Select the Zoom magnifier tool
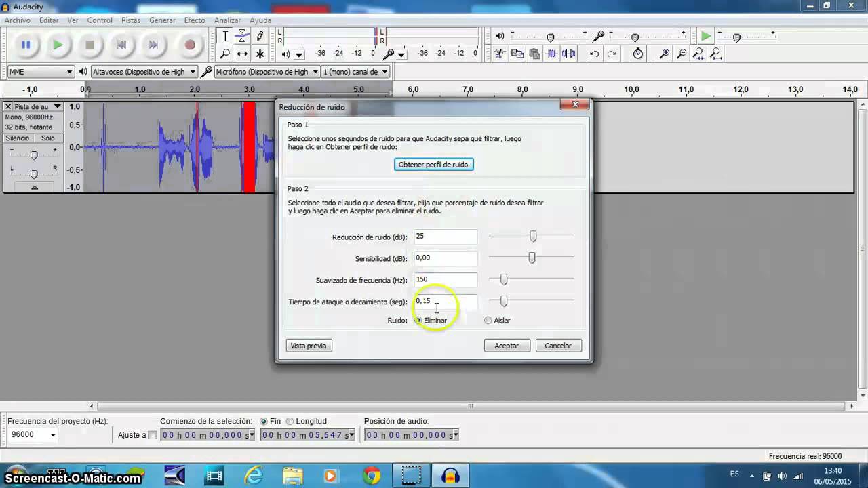 (x=225, y=54)
